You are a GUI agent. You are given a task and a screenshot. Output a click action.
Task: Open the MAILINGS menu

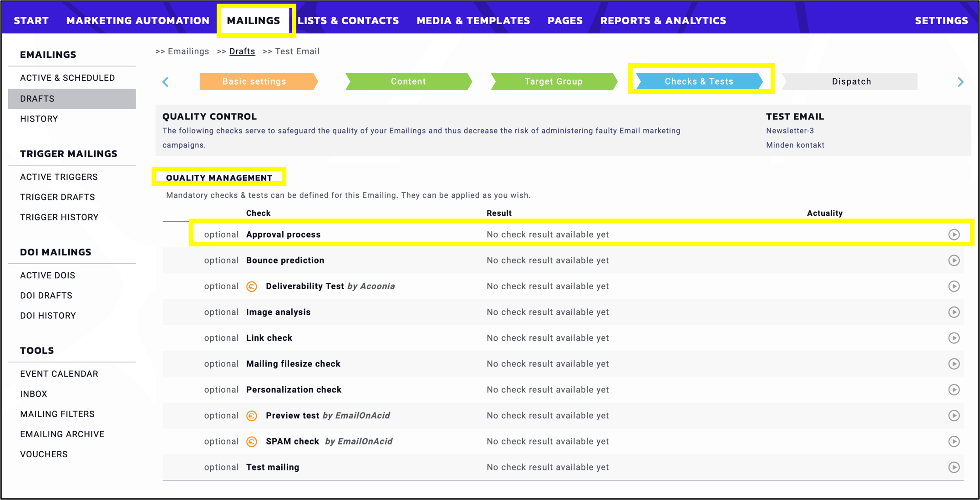[254, 20]
